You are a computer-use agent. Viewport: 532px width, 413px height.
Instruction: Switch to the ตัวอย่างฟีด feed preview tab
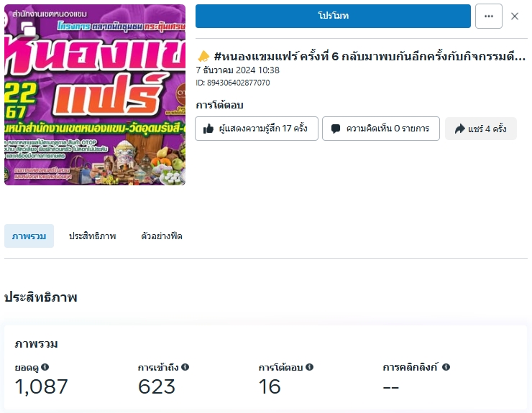click(162, 236)
